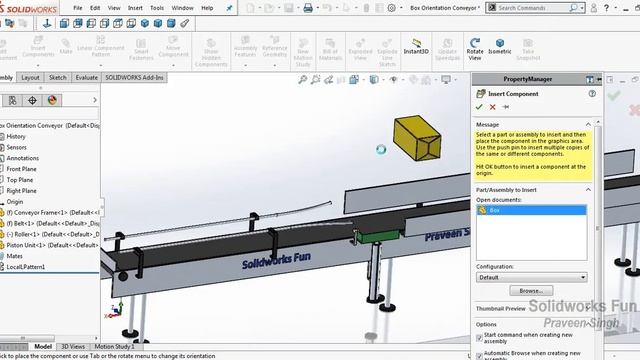Open the Search Commands dropdown arrow
This screenshot has width=640, height=360.
point(582,8)
